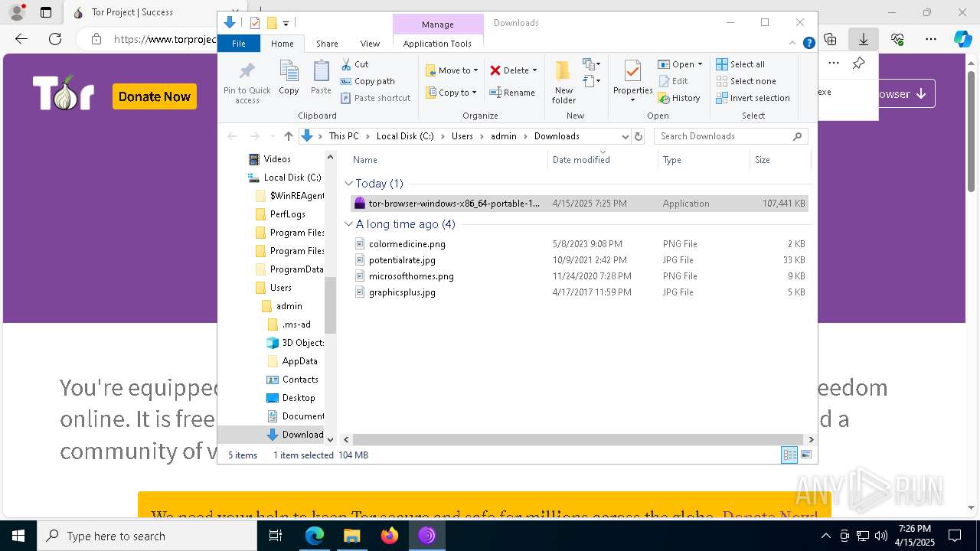Open Edge downloads icon
Viewport: 980px width, 551px height.
864,39
